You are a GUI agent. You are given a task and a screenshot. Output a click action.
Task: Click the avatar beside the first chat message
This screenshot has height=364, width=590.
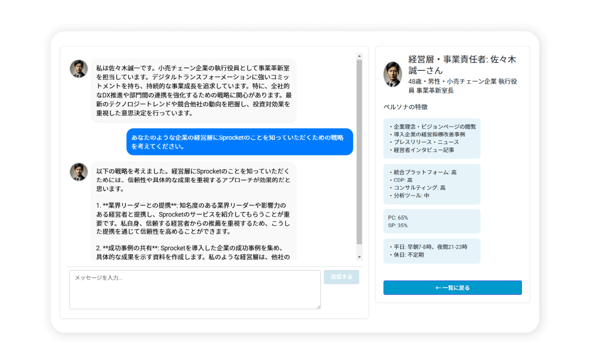pos(79,69)
